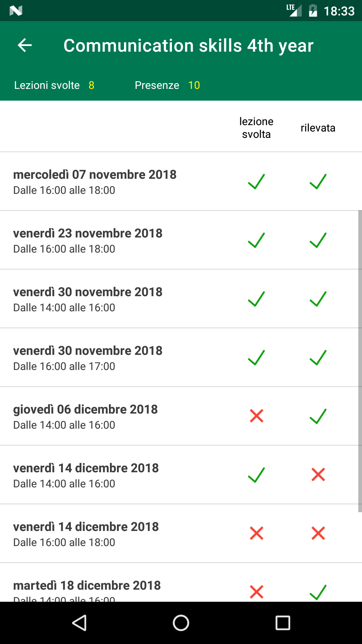Tap the lezione svolta red X for martedì 18 dicembre

[256, 592]
